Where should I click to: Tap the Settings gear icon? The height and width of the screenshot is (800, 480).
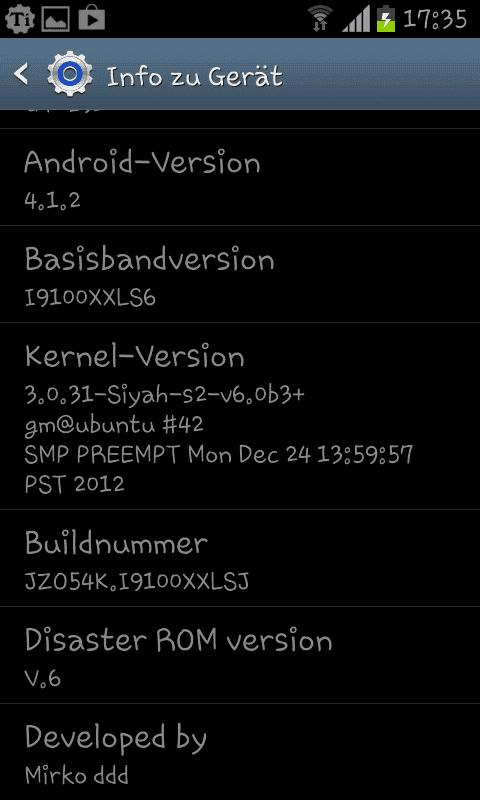(70, 75)
